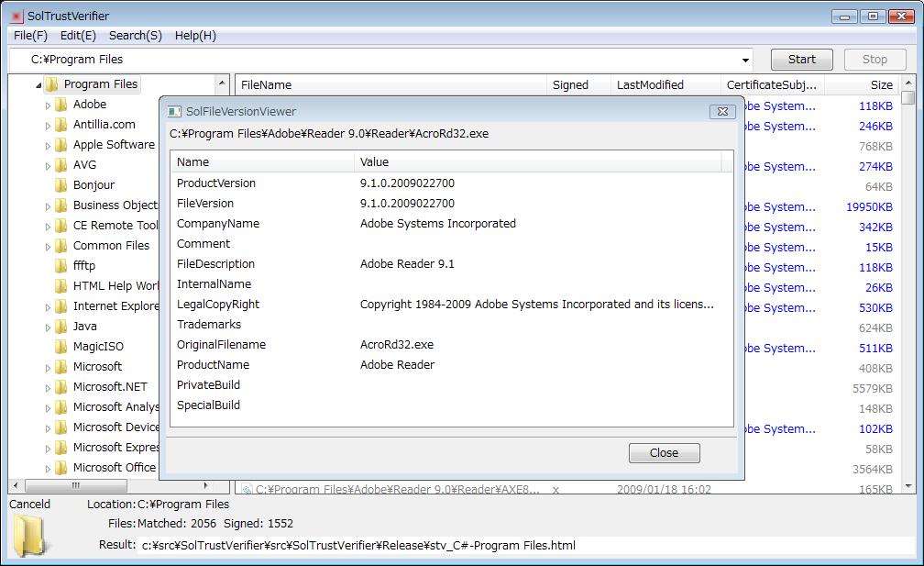The height and width of the screenshot is (566, 924).
Task: Open the Edit(E) menu
Action: pos(79,36)
